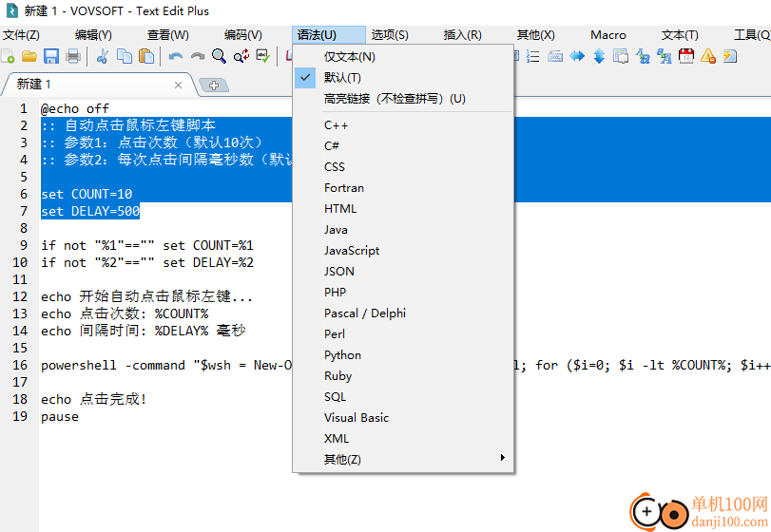Insert date with the calendar icon

tap(686, 56)
